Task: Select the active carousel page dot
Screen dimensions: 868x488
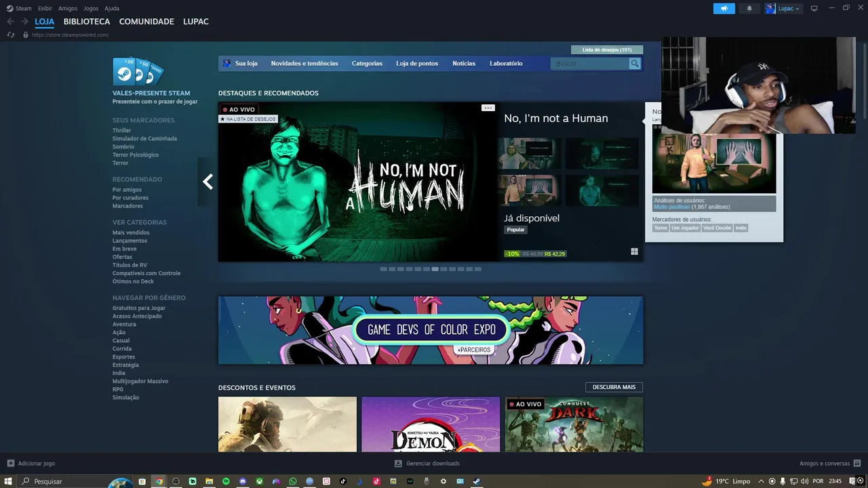Action: [435, 269]
